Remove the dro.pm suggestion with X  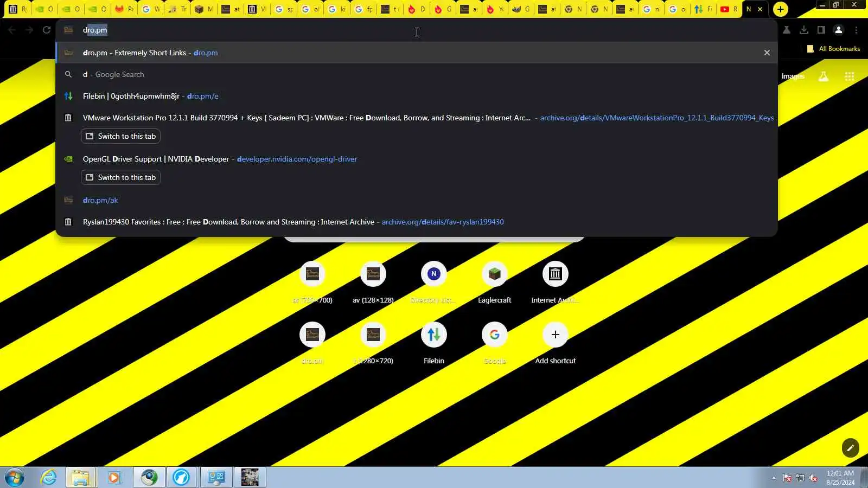(x=767, y=53)
